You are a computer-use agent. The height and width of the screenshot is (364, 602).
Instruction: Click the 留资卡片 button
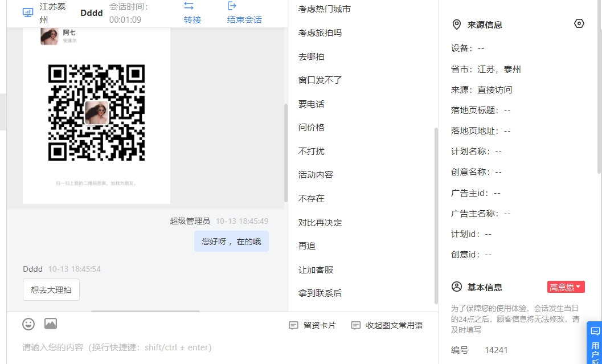pos(313,326)
